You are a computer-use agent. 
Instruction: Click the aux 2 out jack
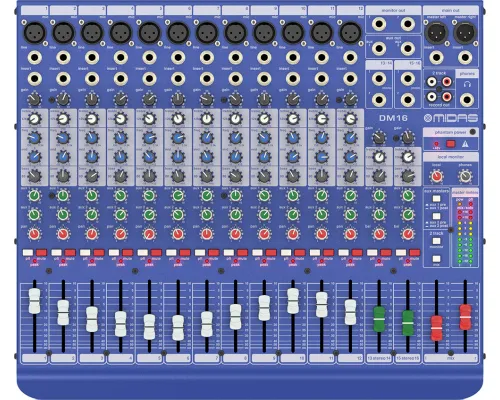(408, 49)
